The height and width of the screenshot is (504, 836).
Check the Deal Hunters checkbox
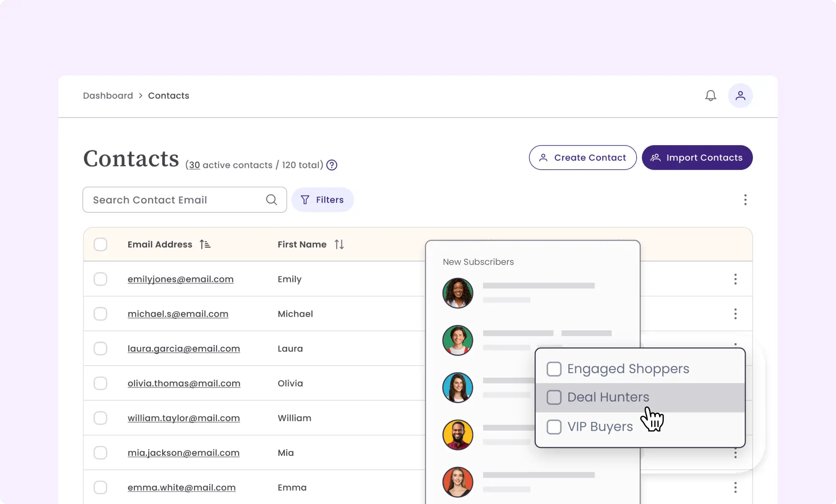pyautogui.click(x=554, y=397)
